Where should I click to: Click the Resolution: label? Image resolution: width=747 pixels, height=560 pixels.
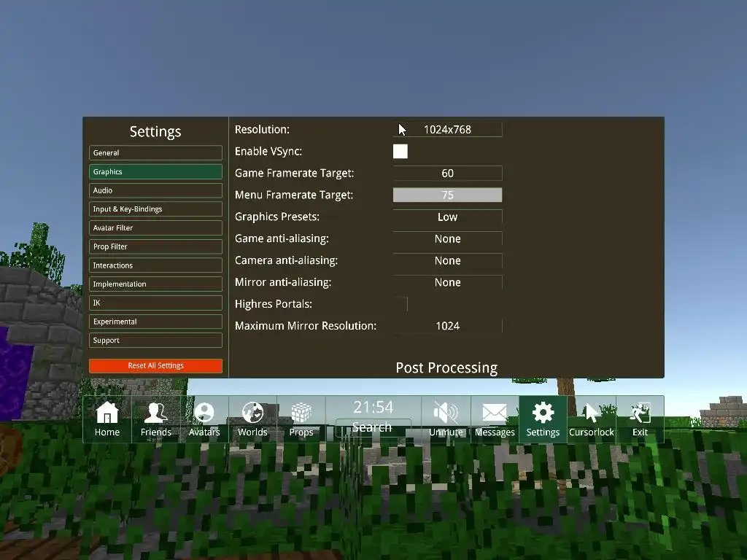pos(262,130)
